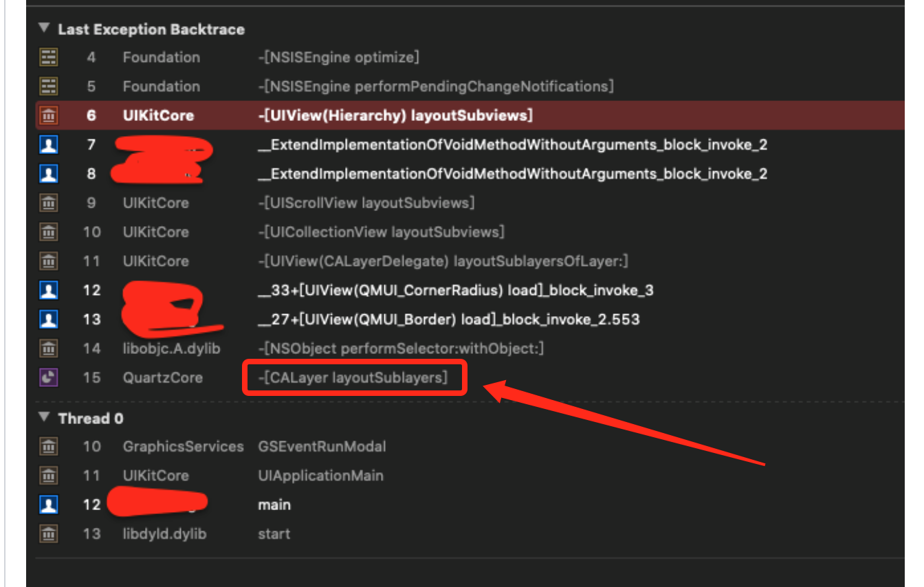924x587 pixels.
Task: Click the UIKitCore icon beside layoutSubviews frame 6
Action: pos(48,115)
